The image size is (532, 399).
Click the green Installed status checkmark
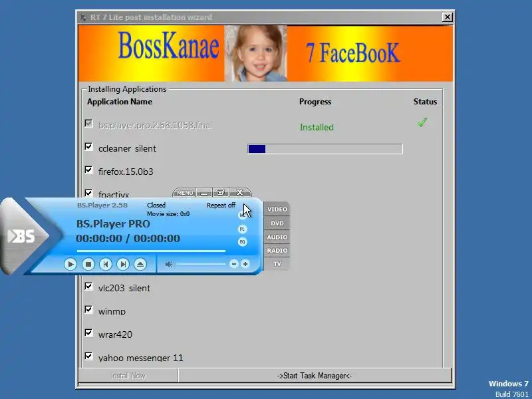422,122
